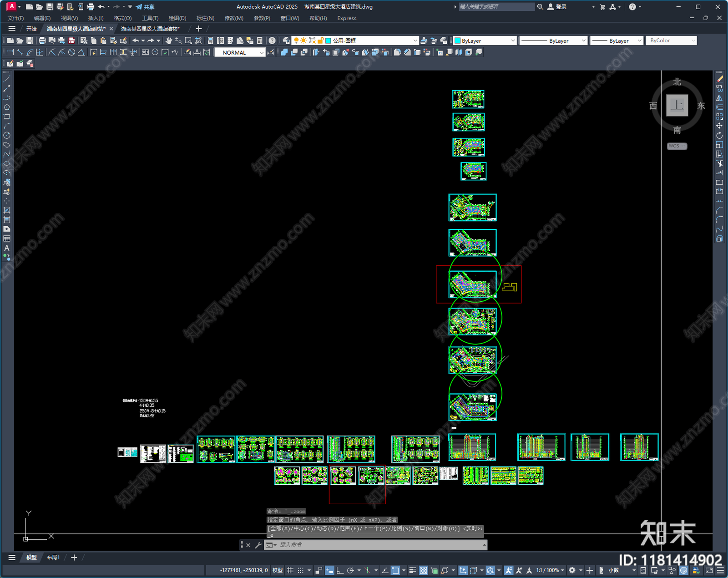The height and width of the screenshot is (578, 728).
Task: Select the Aligned dimension tool
Action: [x=20, y=52]
